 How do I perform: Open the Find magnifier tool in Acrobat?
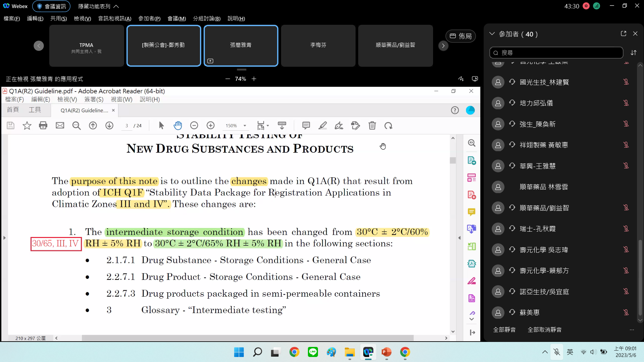(x=76, y=126)
